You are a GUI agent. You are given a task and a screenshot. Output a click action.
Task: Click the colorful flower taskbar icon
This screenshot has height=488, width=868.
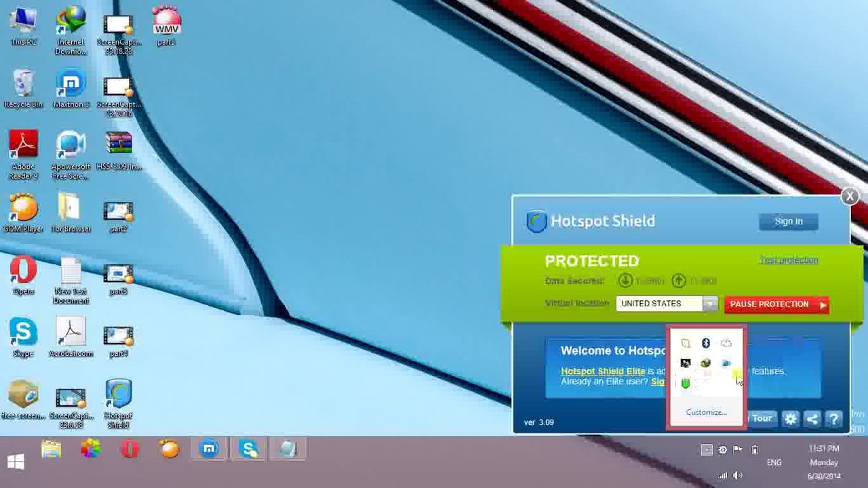point(91,449)
